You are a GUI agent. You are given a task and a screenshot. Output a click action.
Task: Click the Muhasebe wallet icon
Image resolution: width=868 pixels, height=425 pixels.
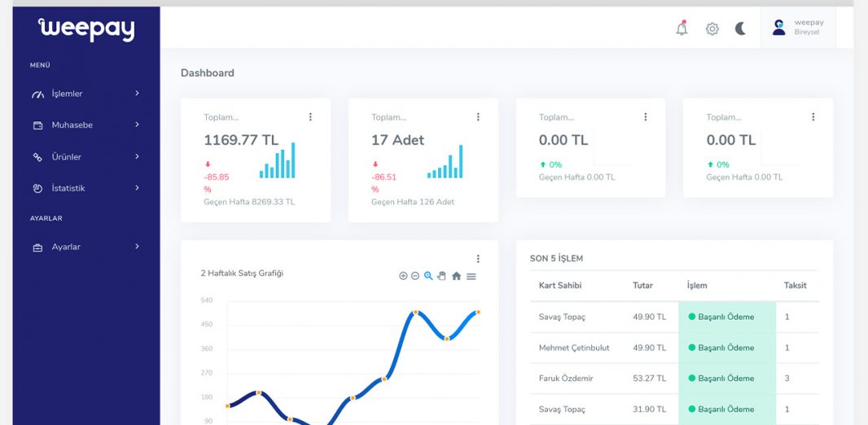click(x=37, y=125)
